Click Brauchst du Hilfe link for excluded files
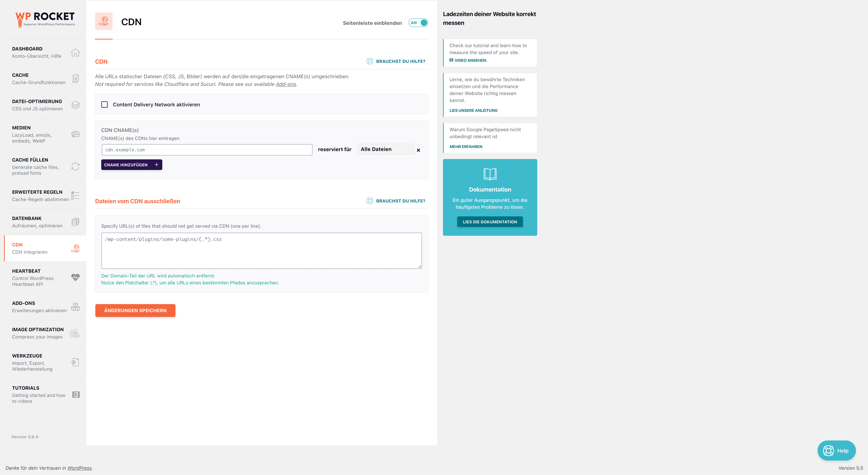868x475 pixels. tap(401, 201)
